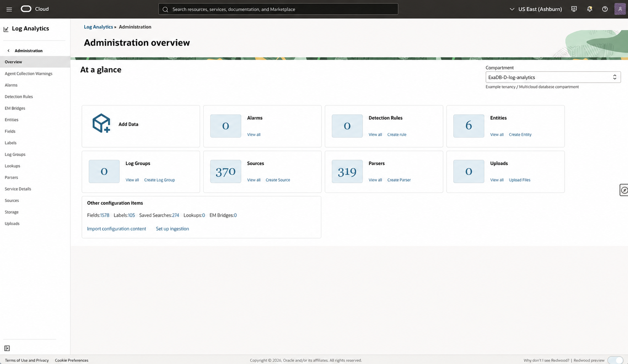Open Entities in the sidebar
The width and height of the screenshot is (628, 364).
(11, 120)
